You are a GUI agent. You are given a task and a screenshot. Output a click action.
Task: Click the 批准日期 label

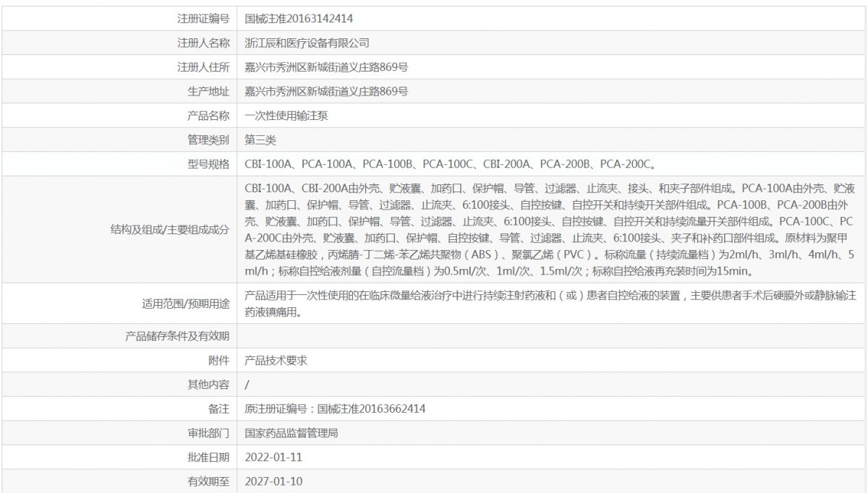coord(209,457)
